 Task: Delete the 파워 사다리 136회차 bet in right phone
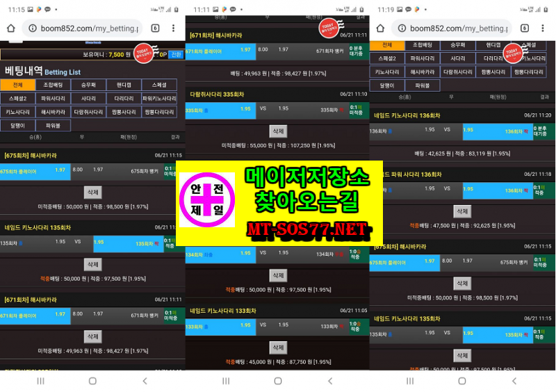click(x=462, y=211)
